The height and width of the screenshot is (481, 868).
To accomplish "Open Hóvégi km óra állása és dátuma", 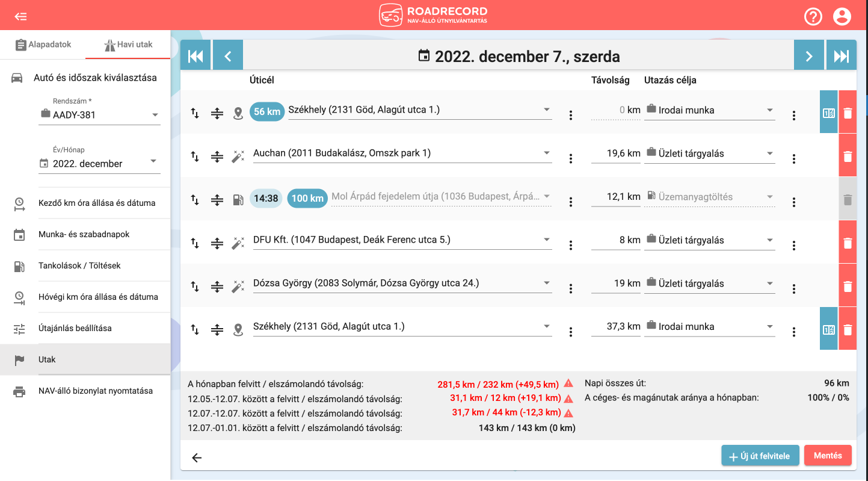I will 85,297.
